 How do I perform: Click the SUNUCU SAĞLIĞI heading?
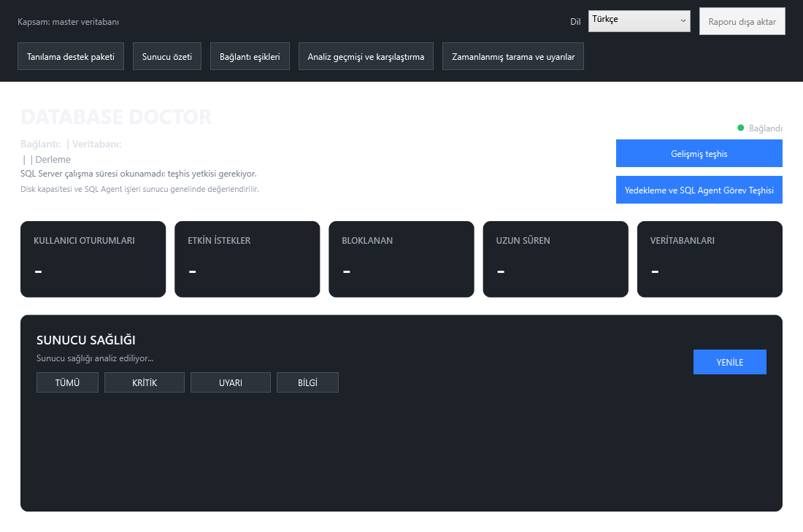tap(86, 340)
